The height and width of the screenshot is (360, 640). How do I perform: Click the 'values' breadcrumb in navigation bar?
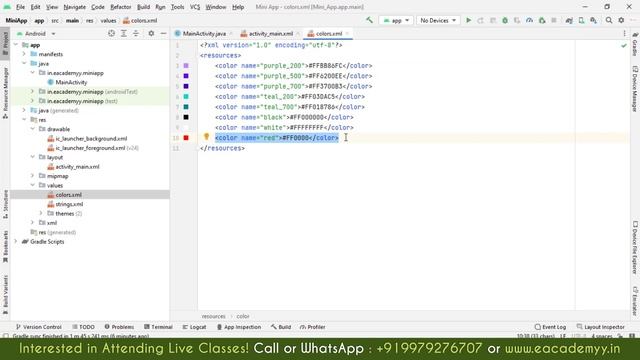coord(108,20)
